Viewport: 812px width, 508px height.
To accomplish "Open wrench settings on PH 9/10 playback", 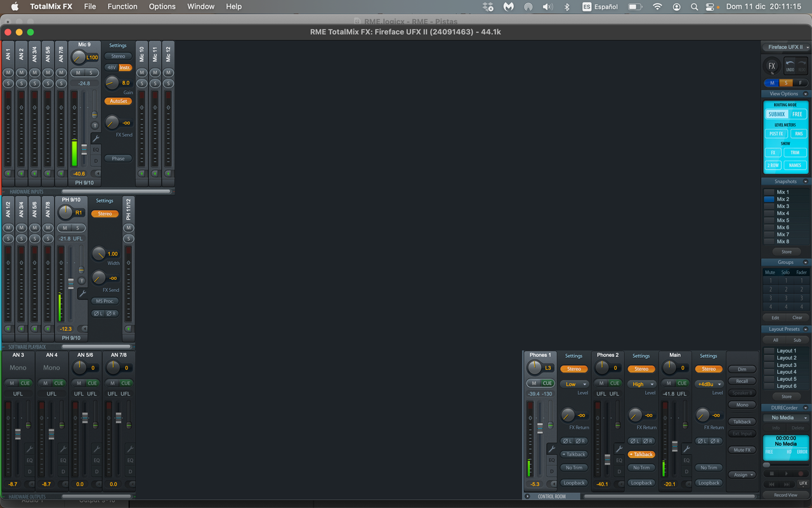I will pyautogui.click(x=82, y=293).
